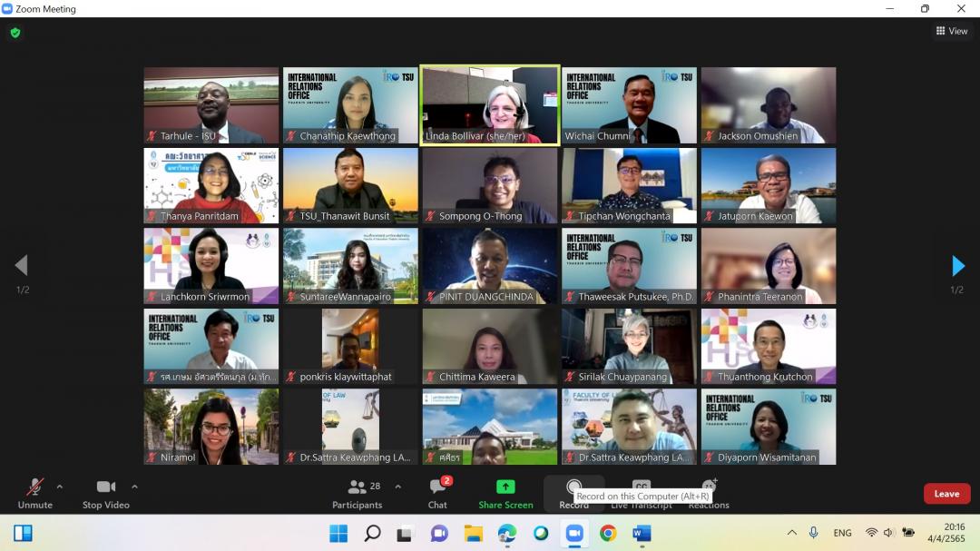Expand the Participants options caret

tap(397, 487)
